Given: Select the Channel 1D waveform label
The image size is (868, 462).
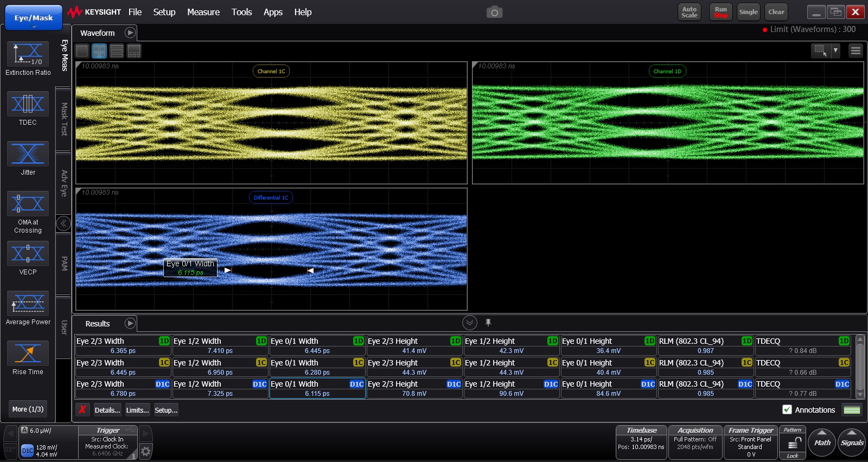Looking at the screenshot, I should 667,71.
